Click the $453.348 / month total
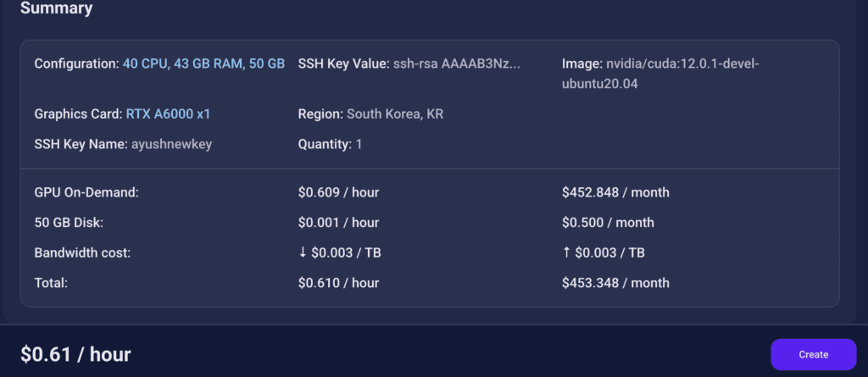Screen dimensions: 868x377 (615, 283)
